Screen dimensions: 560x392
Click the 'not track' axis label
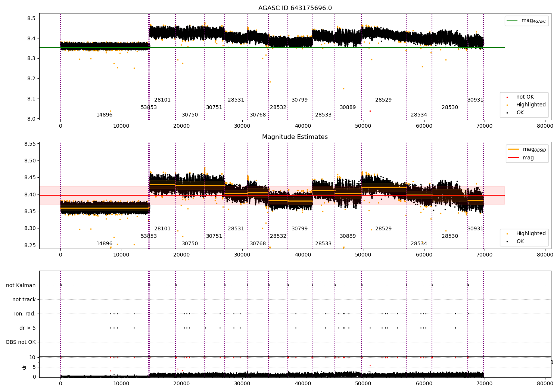pos(24,299)
